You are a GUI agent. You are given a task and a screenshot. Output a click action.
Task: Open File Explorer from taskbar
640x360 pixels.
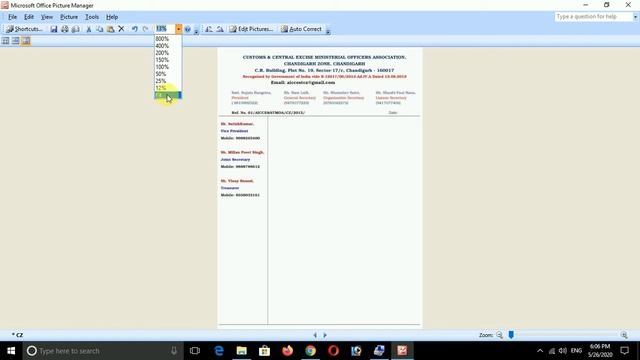(x=242, y=351)
